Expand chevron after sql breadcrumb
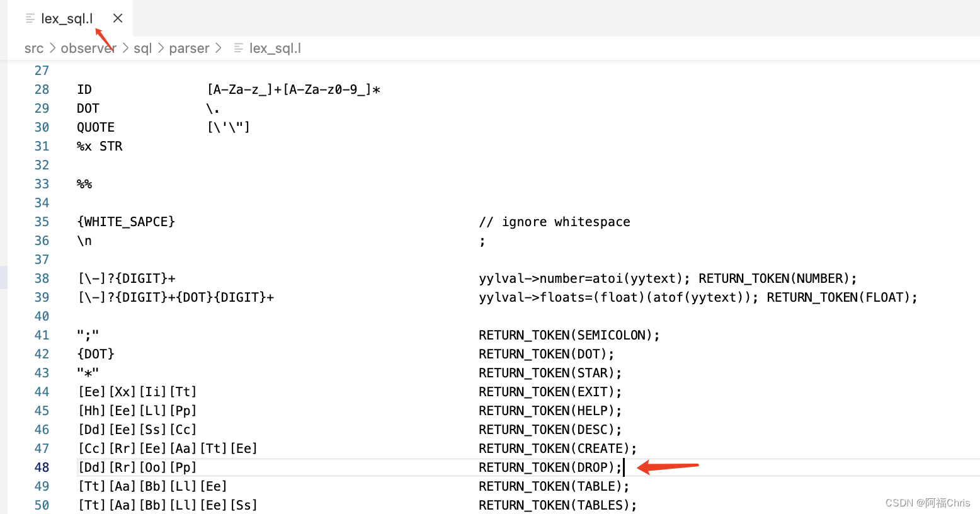980x514 pixels. [161, 49]
